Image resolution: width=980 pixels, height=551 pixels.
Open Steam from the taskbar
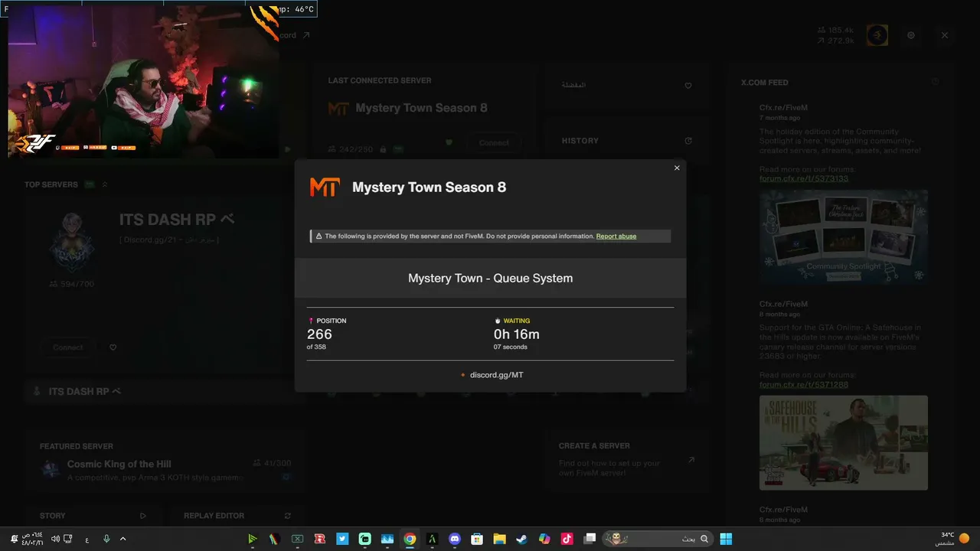(521, 539)
